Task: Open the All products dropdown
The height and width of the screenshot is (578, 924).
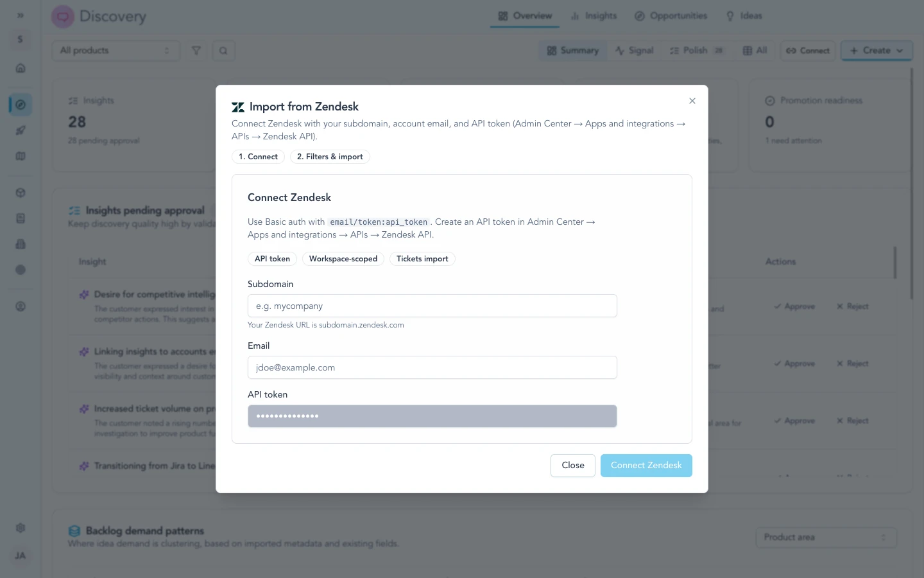Action: 116,50
